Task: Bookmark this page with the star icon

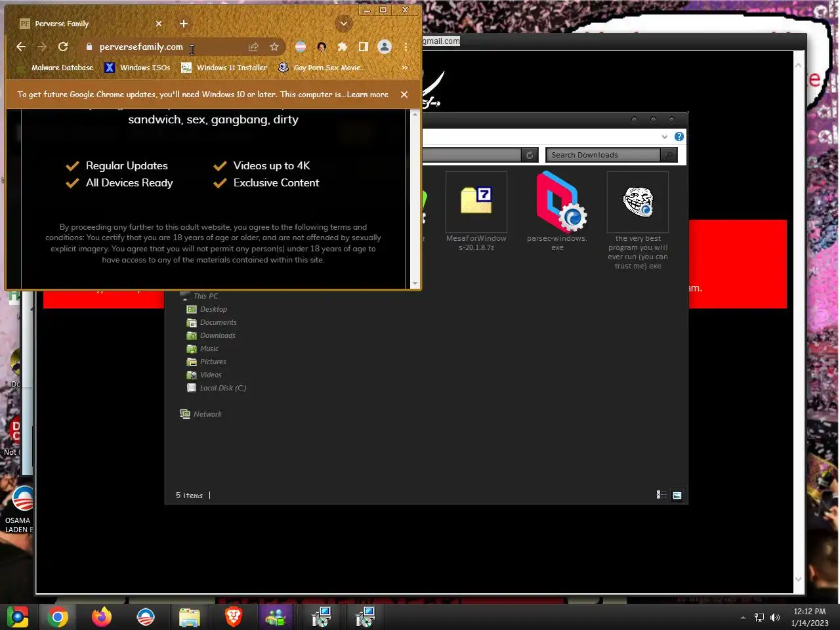Action: pyautogui.click(x=274, y=47)
